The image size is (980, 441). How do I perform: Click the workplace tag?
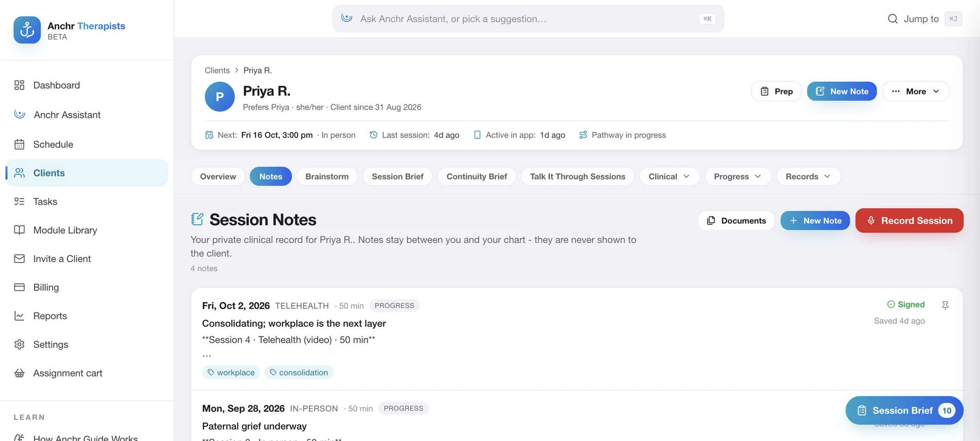pyautogui.click(x=231, y=372)
